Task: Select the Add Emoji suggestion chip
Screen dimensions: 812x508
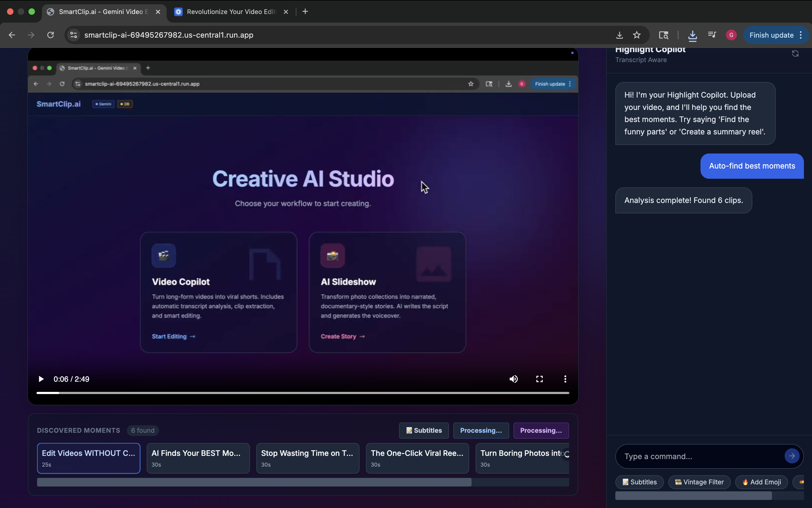Action: tap(761, 482)
